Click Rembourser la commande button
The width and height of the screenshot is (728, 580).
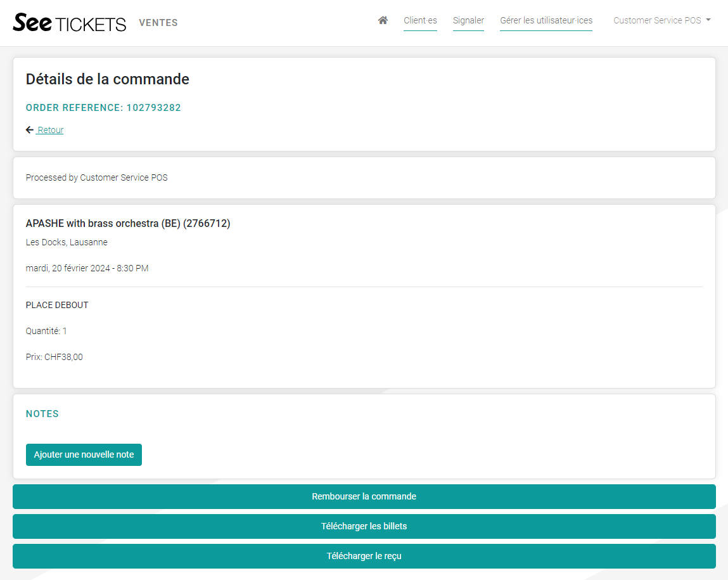(x=364, y=496)
